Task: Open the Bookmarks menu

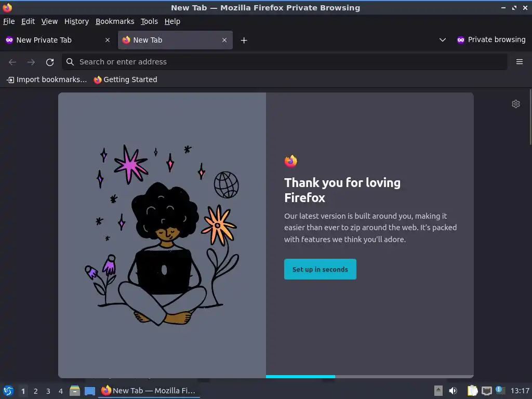Action: pos(115,21)
